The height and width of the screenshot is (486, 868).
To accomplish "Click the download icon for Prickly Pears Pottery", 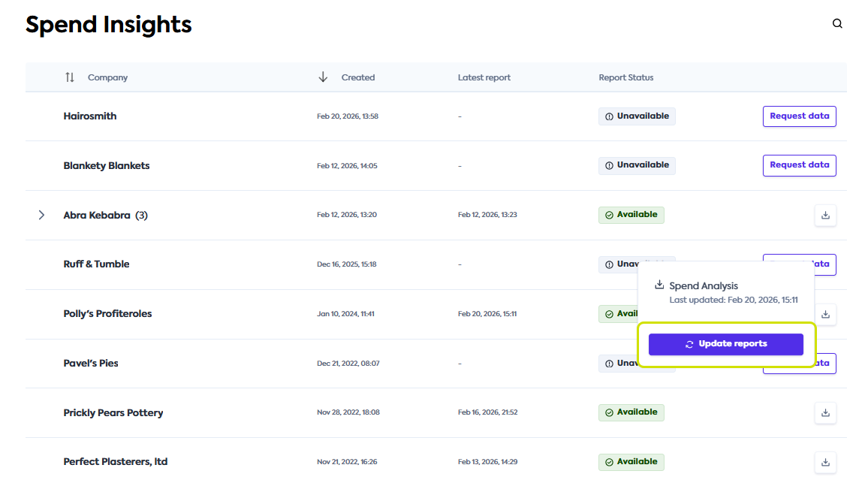I will click(825, 412).
